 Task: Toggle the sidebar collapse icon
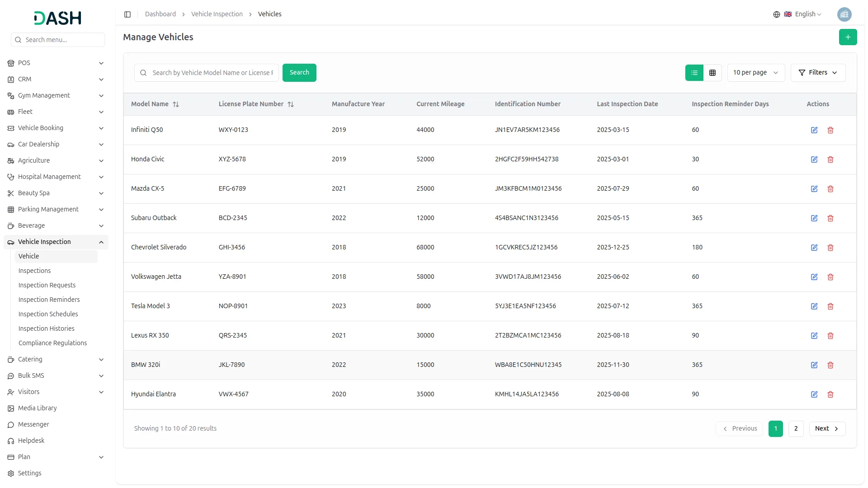click(x=127, y=14)
